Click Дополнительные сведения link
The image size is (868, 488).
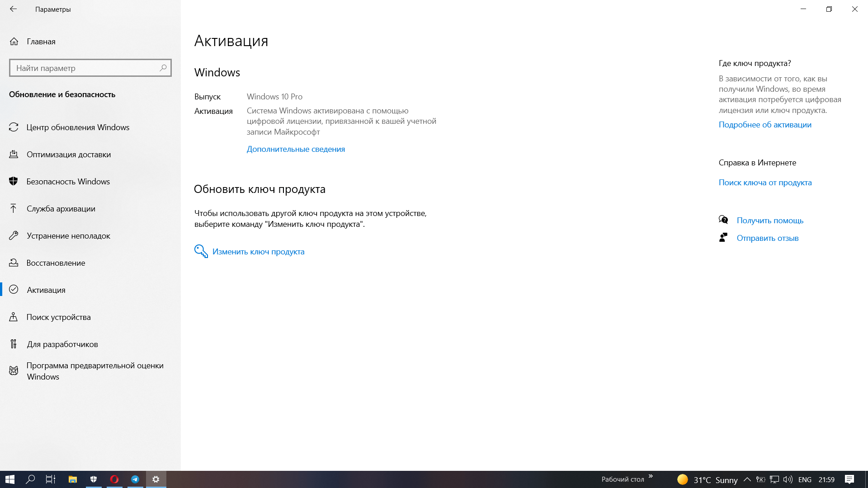tap(296, 149)
